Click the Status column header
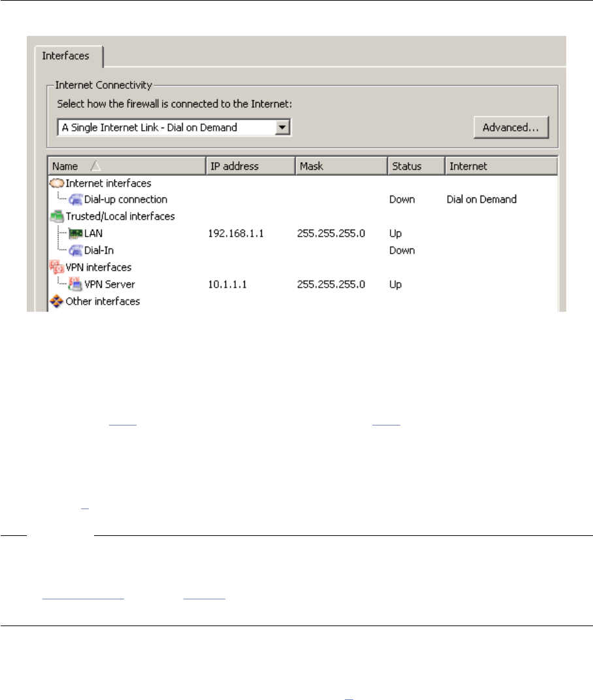Screen dimensions: 593x700 pyautogui.click(x=416, y=166)
